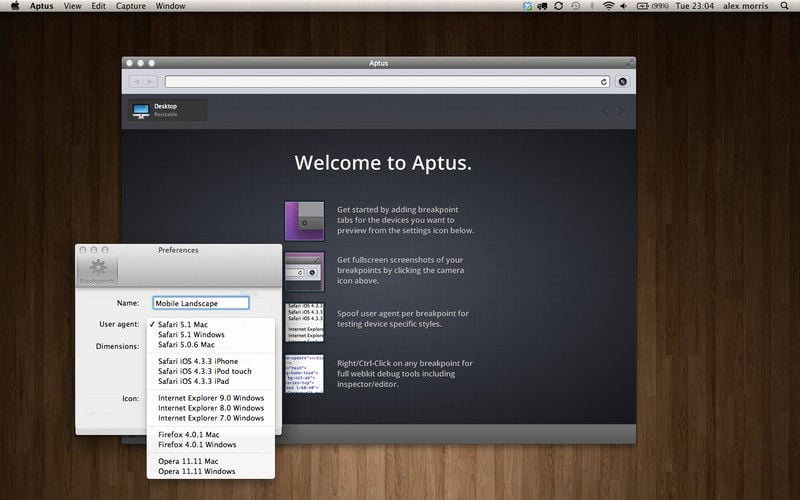Open the Apple menu
This screenshot has width=800, height=500.
pos(15,6)
